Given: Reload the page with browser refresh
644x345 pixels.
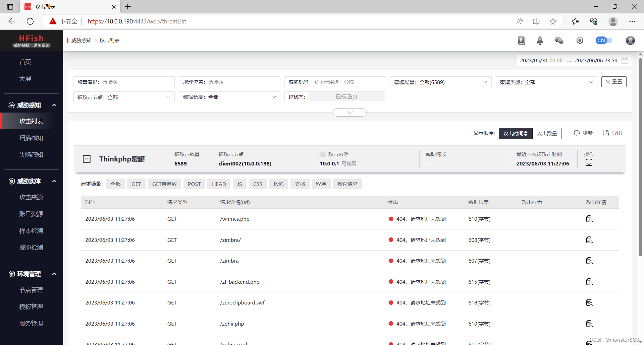Looking at the screenshot, I should pos(30,21).
